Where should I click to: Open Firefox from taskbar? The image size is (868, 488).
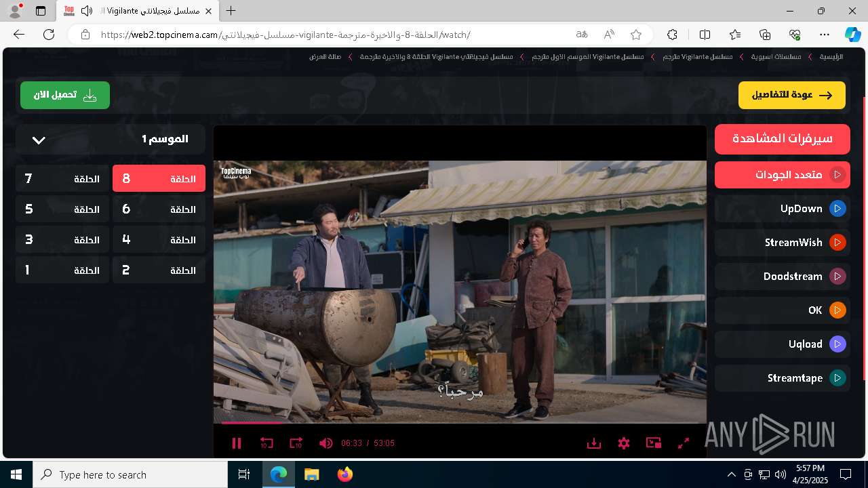coord(344,474)
